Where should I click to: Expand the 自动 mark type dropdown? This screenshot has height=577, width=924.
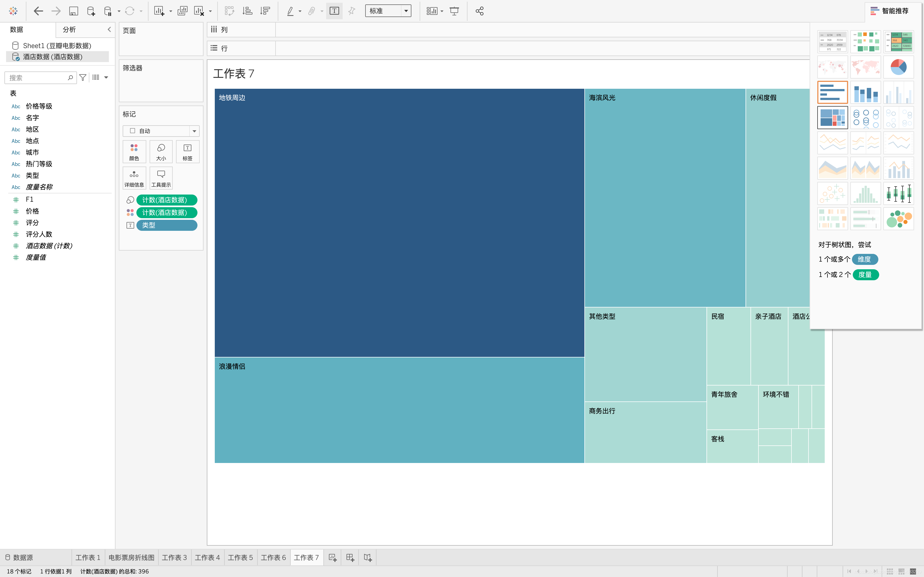(194, 131)
